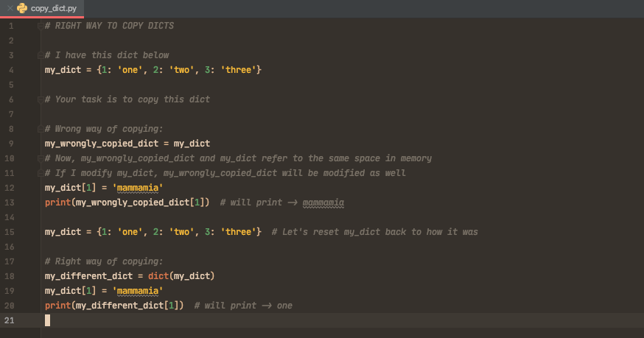Click the comment 'If I modify my_dict' on line 11
Image resolution: width=644 pixels, height=338 pixels.
point(225,173)
